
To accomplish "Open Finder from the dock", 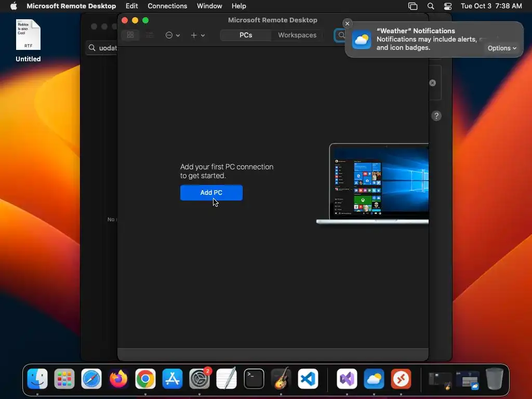I will click(x=37, y=379).
